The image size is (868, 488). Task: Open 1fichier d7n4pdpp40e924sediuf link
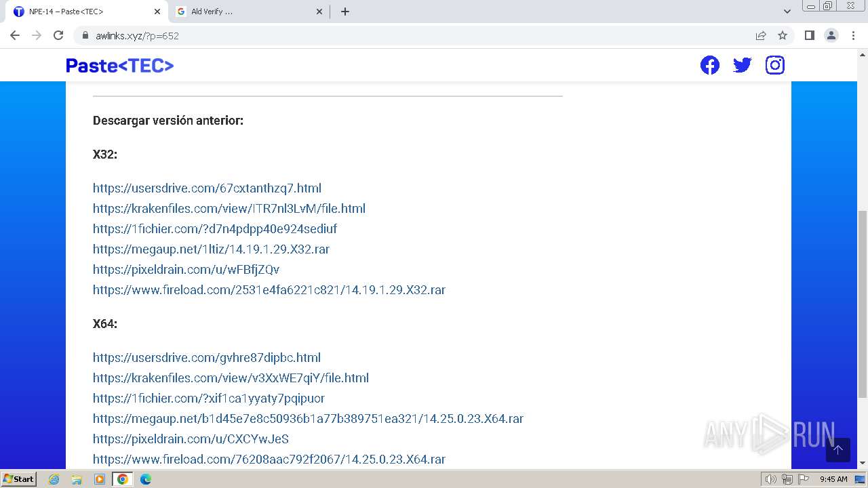point(215,228)
